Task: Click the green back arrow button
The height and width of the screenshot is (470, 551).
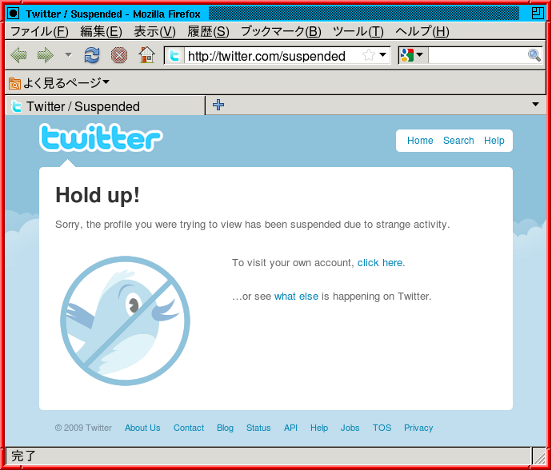Action: (19, 56)
